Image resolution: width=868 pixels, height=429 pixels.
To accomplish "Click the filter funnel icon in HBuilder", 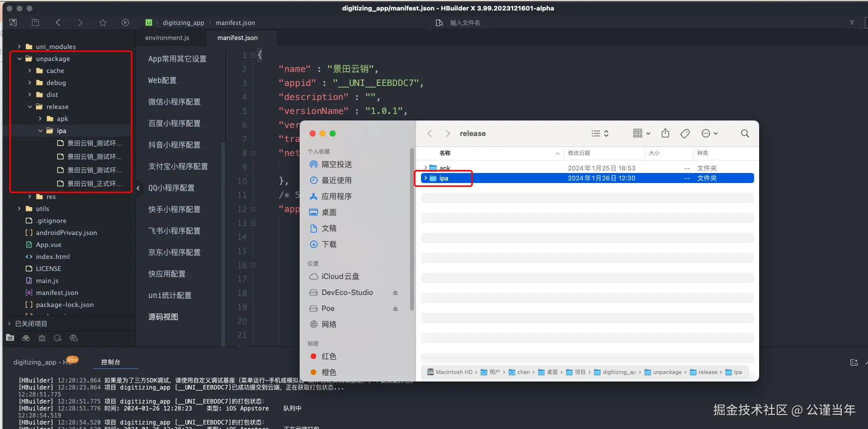I will (x=852, y=22).
